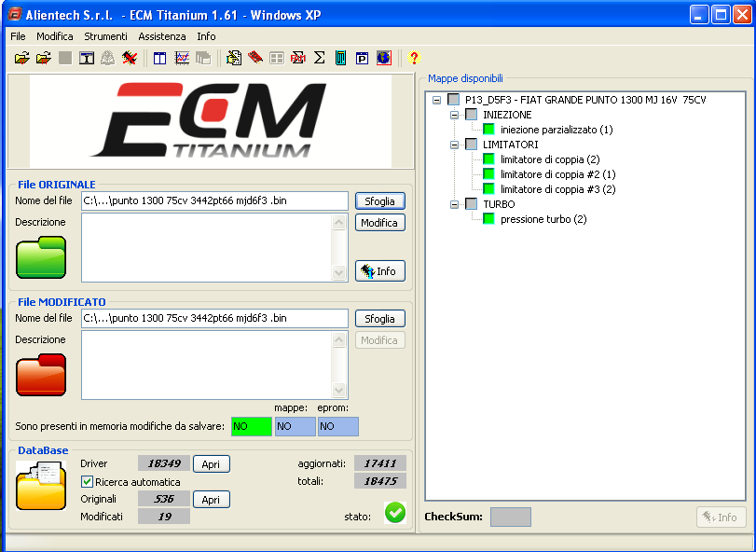Select 'iniezione parzializzato (1)' tree row

(557, 130)
